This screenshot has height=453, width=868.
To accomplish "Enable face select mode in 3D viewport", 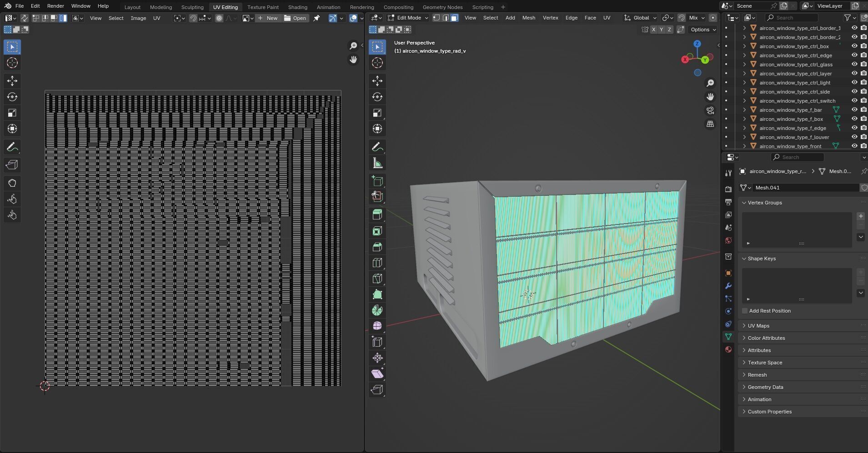I will click(x=454, y=18).
